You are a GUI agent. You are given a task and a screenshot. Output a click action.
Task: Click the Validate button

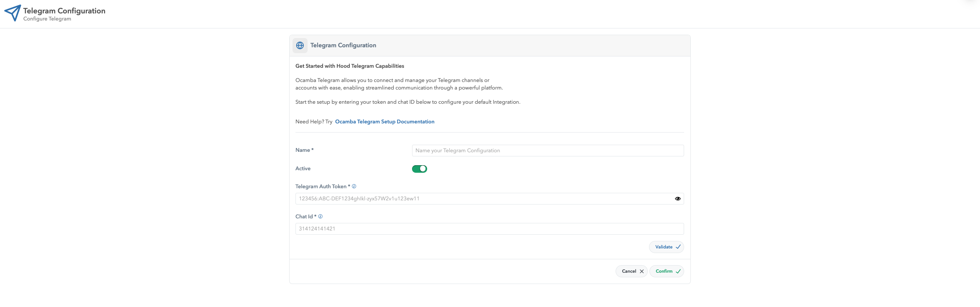tap(667, 247)
